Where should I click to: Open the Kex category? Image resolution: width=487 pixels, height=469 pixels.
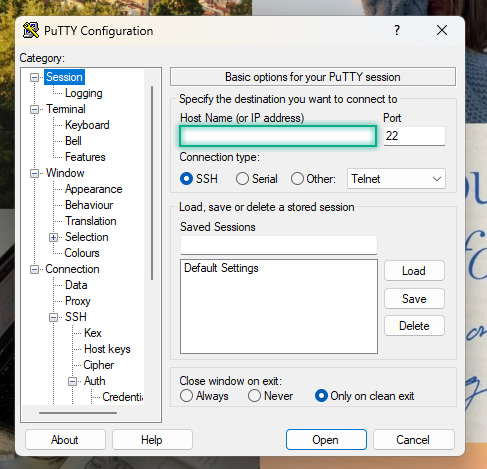coord(93,333)
